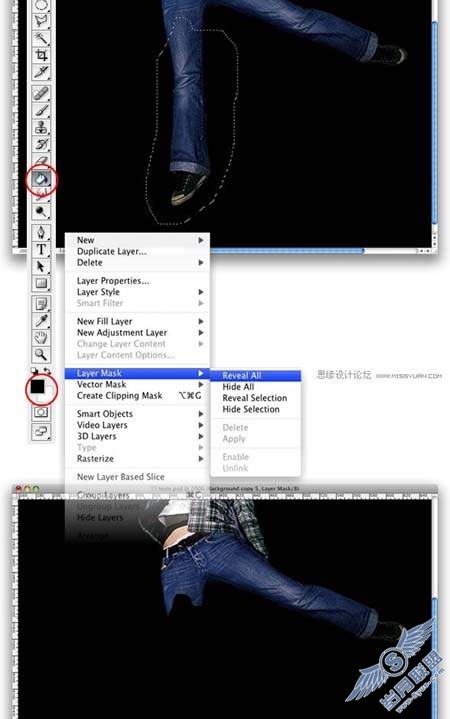Viewport: 450px width, 719px height.
Task: Expand the New Adjustment Layer submenu arrow
Action: [x=201, y=332]
